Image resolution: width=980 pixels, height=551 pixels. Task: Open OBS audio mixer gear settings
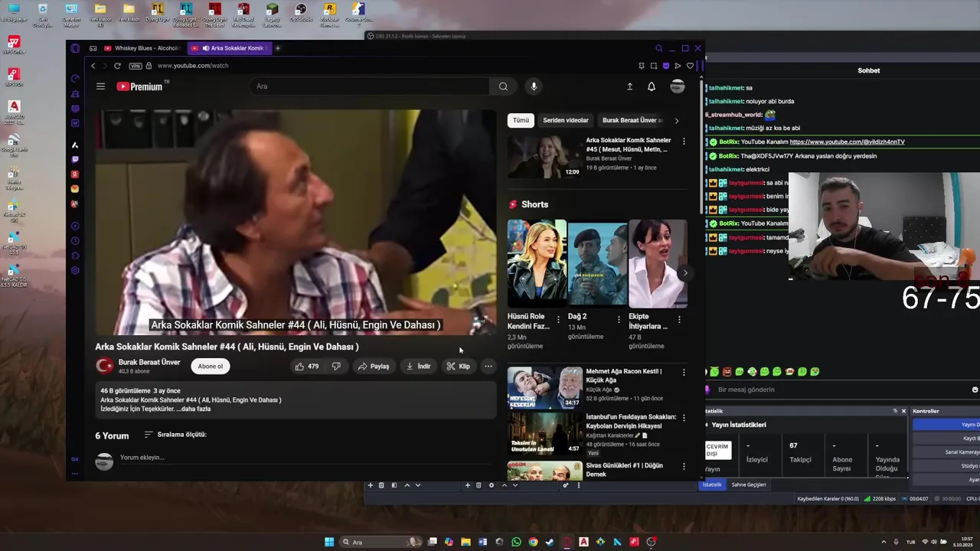coord(566,485)
